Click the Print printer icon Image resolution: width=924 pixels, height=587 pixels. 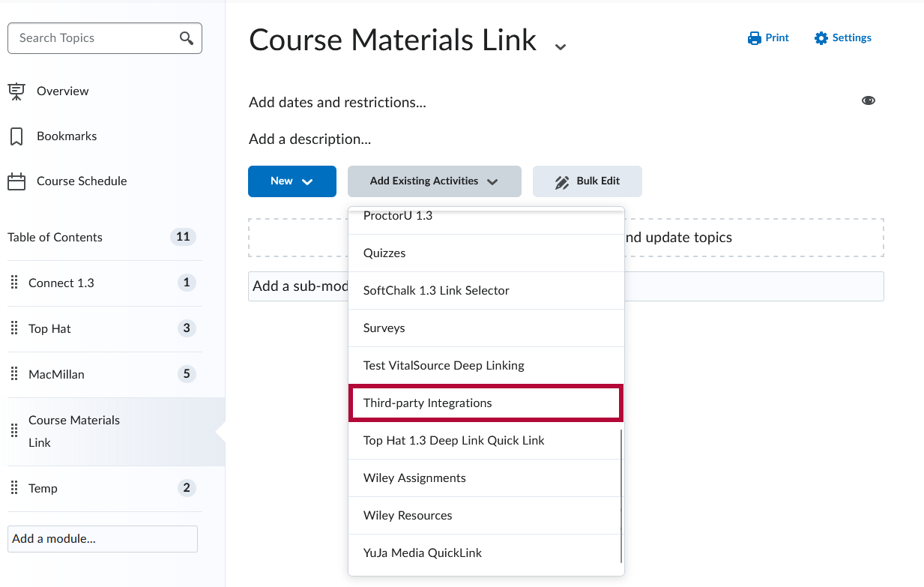[754, 38]
